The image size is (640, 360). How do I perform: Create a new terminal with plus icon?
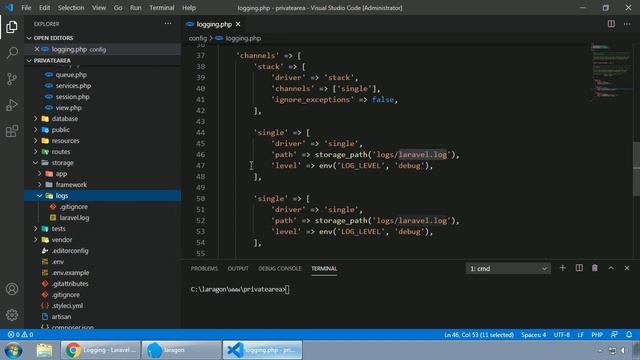(x=562, y=268)
